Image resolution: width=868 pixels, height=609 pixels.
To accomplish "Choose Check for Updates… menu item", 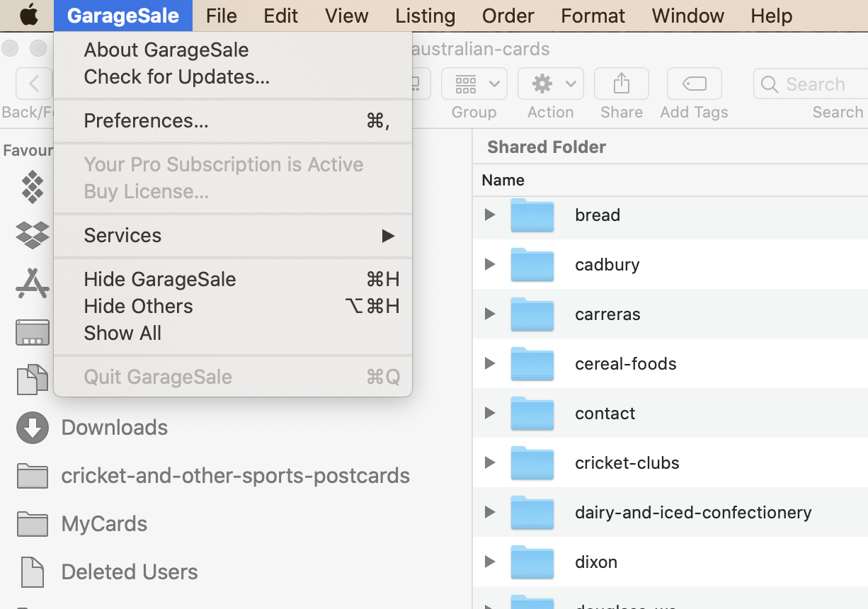I will coord(233,77).
